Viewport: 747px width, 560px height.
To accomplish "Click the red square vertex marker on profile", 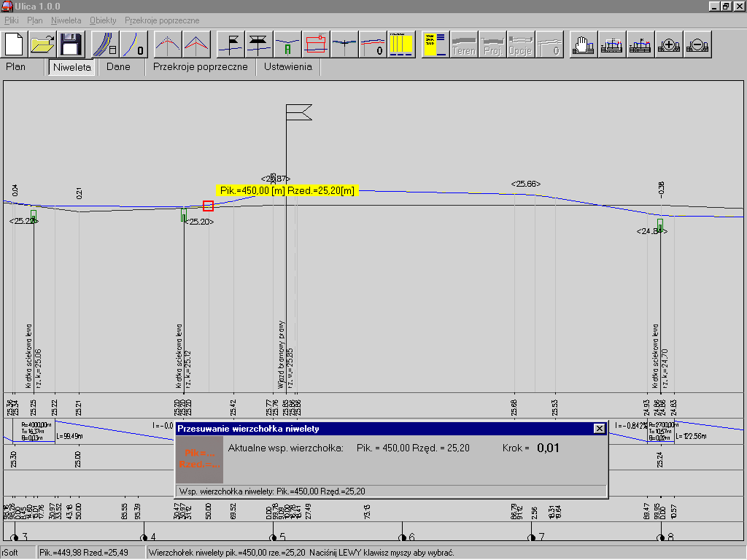I will [x=208, y=206].
